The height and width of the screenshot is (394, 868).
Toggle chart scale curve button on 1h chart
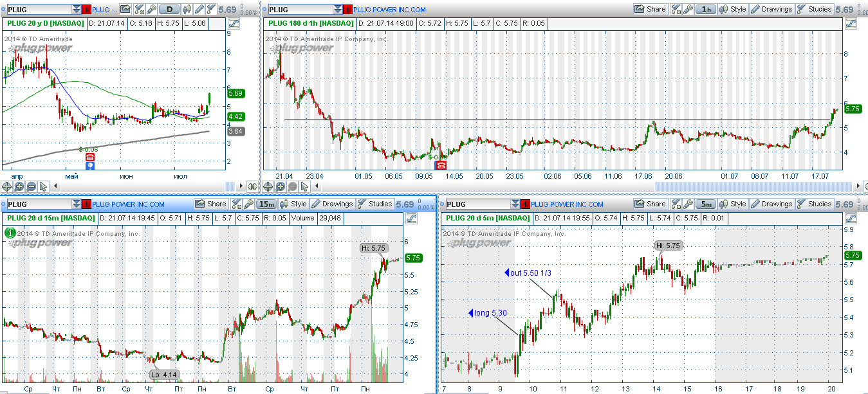tap(851, 24)
